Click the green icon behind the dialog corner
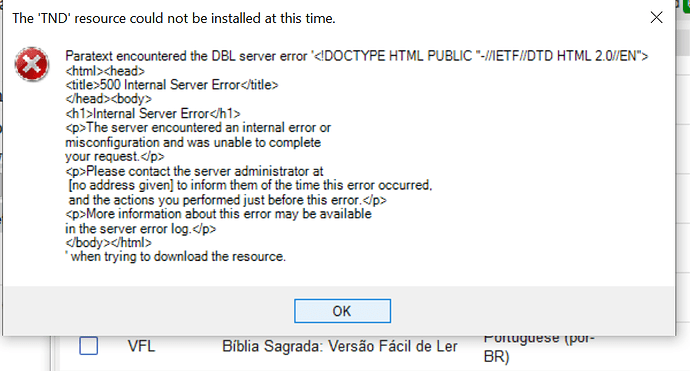This screenshot has width=690, height=371. pos(686,5)
